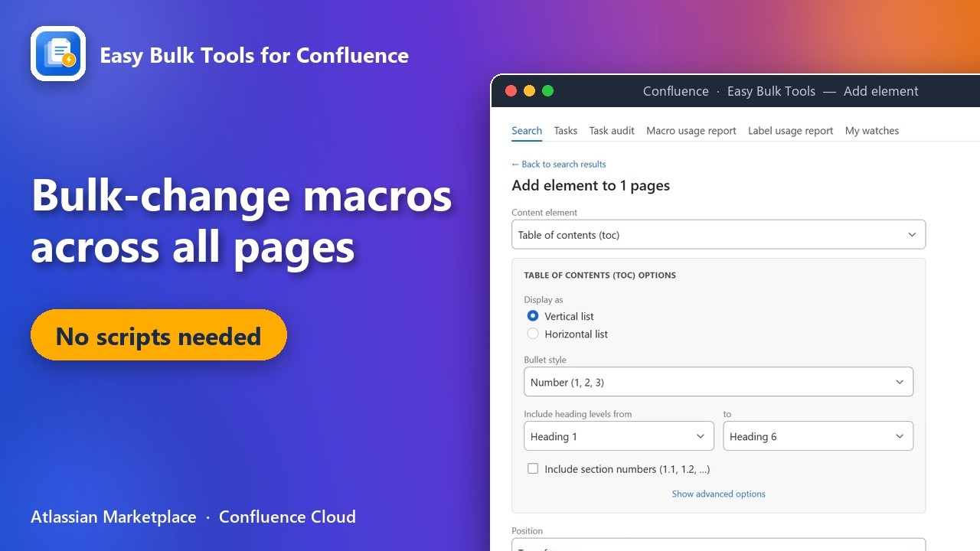Click the Easy Bulk Tools app logo
Viewport: 980px width, 551px height.
[x=58, y=54]
